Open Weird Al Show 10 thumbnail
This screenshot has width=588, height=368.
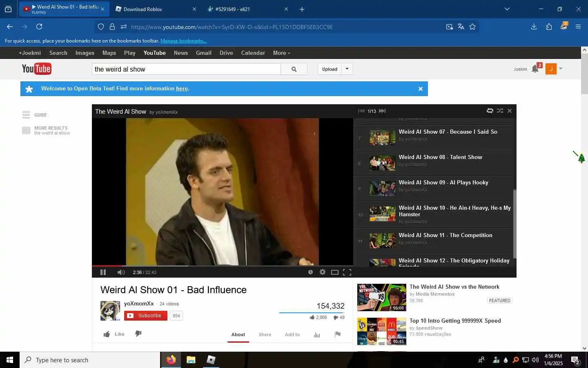[x=382, y=214]
